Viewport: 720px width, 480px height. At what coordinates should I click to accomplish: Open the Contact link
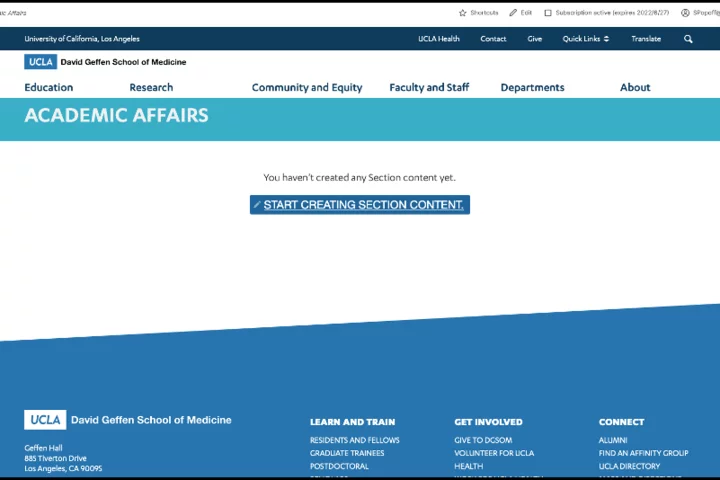pos(493,39)
